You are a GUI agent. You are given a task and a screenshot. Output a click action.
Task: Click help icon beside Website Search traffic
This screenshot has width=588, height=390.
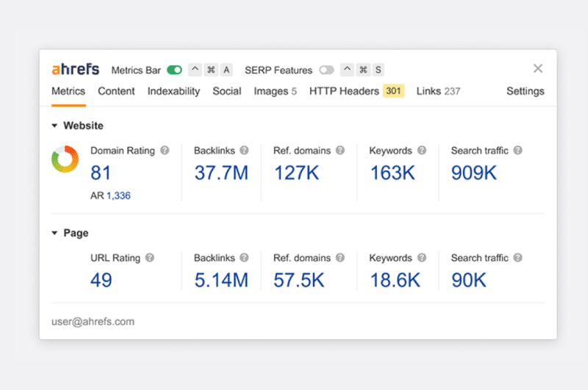(517, 150)
